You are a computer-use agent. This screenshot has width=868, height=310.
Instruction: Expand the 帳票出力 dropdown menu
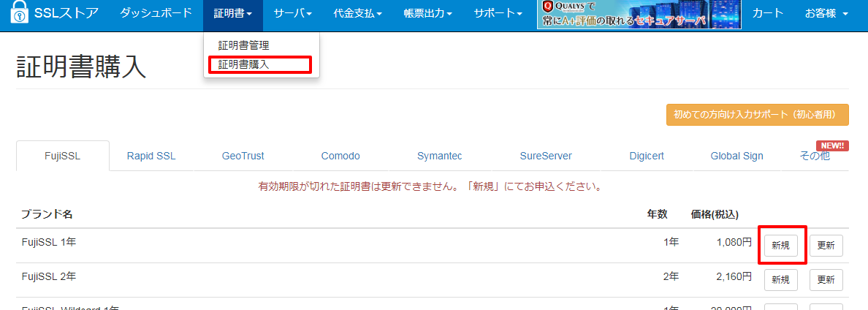pyautogui.click(x=428, y=13)
